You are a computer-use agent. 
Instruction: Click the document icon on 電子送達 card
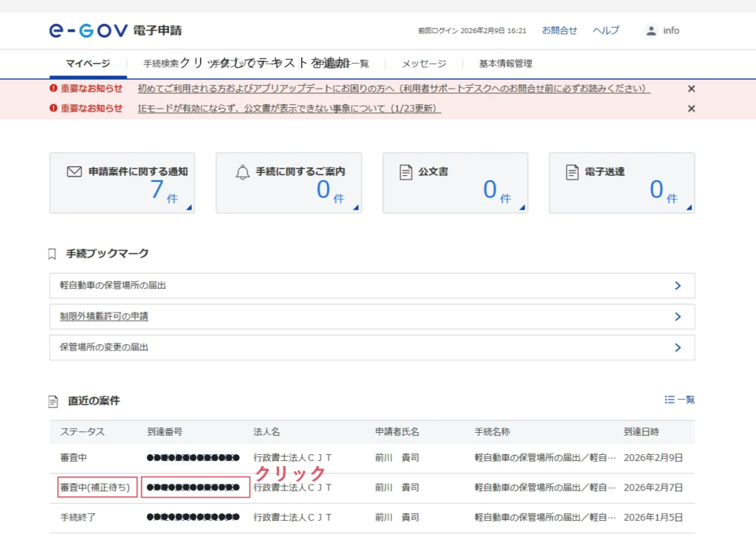point(571,172)
